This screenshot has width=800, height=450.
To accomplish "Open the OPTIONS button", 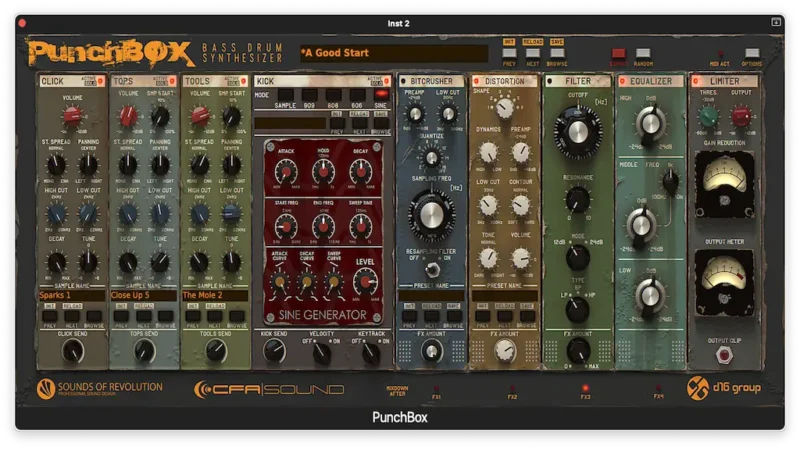I will click(752, 54).
